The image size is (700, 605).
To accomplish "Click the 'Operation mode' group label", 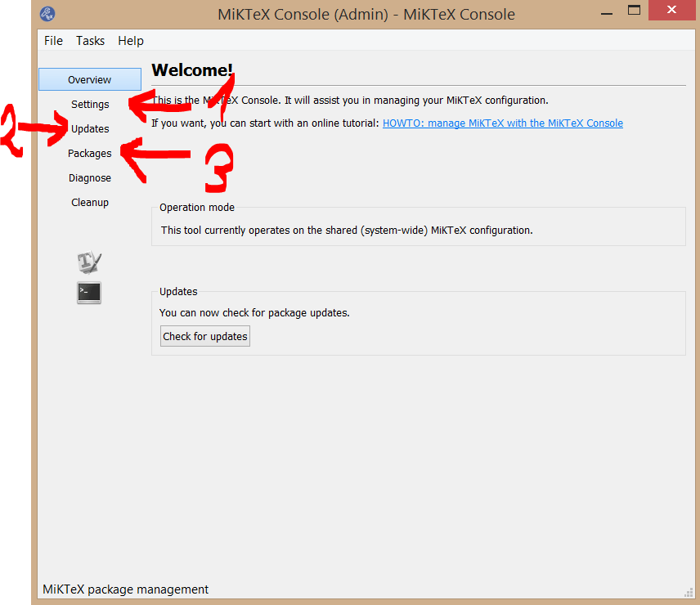I will [x=197, y=208].
